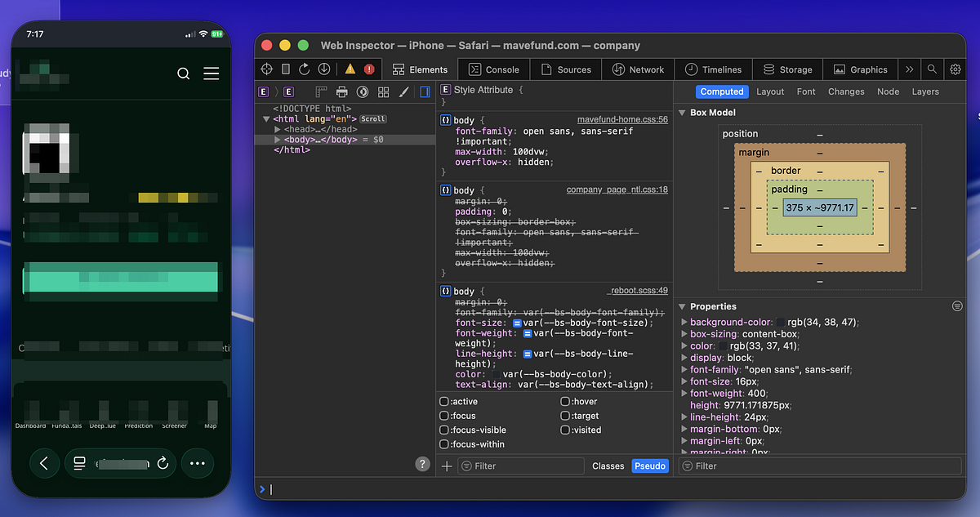Click the reload page icon in inspector
Image resolution: width=980 pixels, height=517 pixels.
coord(304,69)
